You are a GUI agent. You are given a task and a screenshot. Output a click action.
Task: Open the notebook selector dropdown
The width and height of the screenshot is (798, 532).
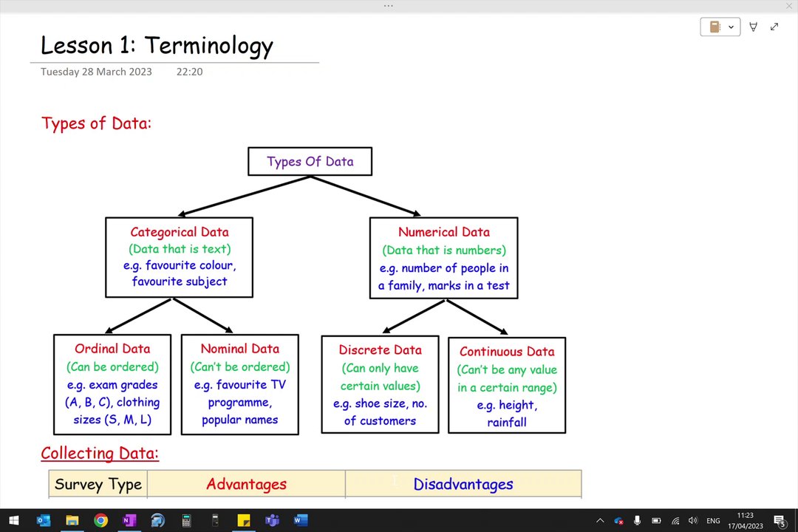(x=720, y=27)
